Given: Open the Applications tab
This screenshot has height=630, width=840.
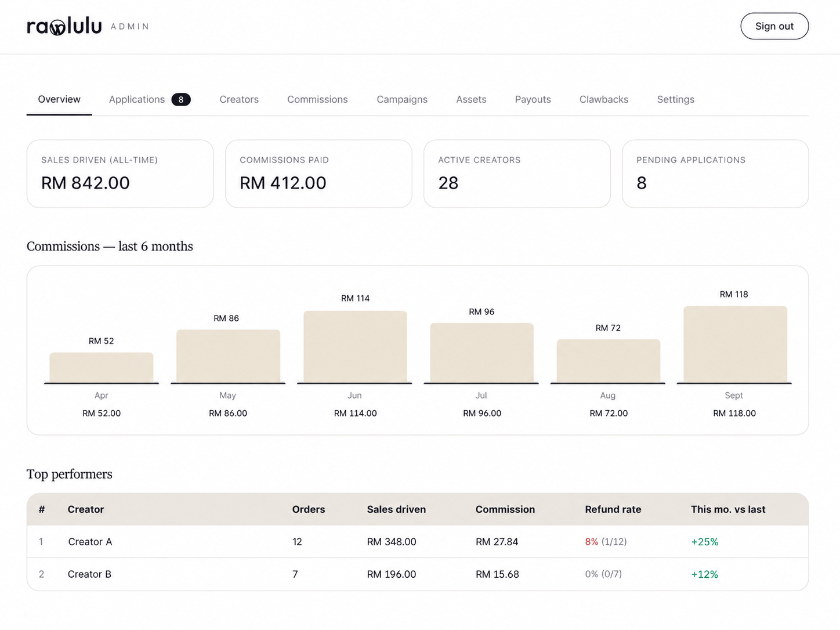Looking at the screenshot, I should [137, 99].
